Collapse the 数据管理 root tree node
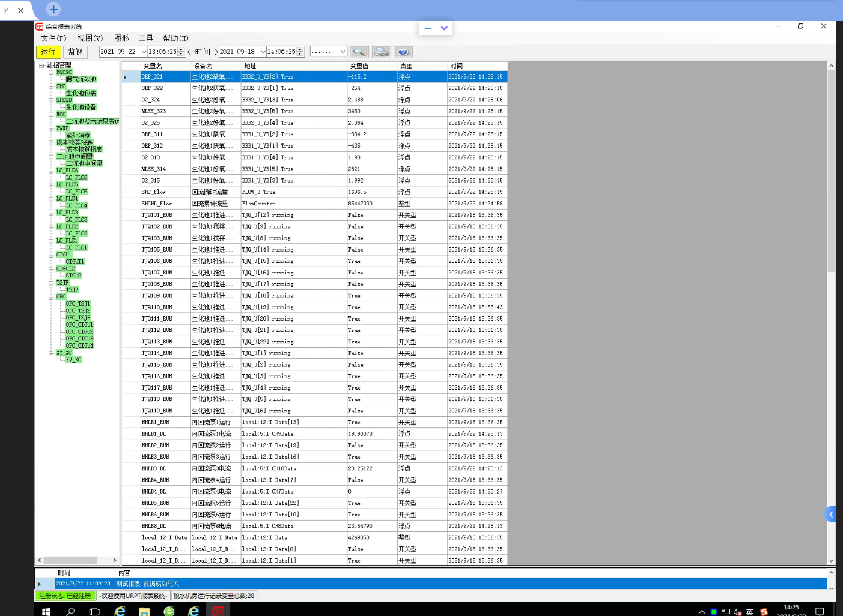The height and width of the screenshot is (616, 843). (x=41, y=65)
